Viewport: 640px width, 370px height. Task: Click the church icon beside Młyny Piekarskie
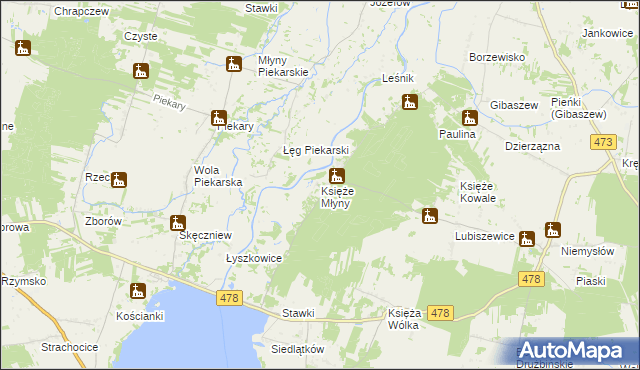[234, 64]
